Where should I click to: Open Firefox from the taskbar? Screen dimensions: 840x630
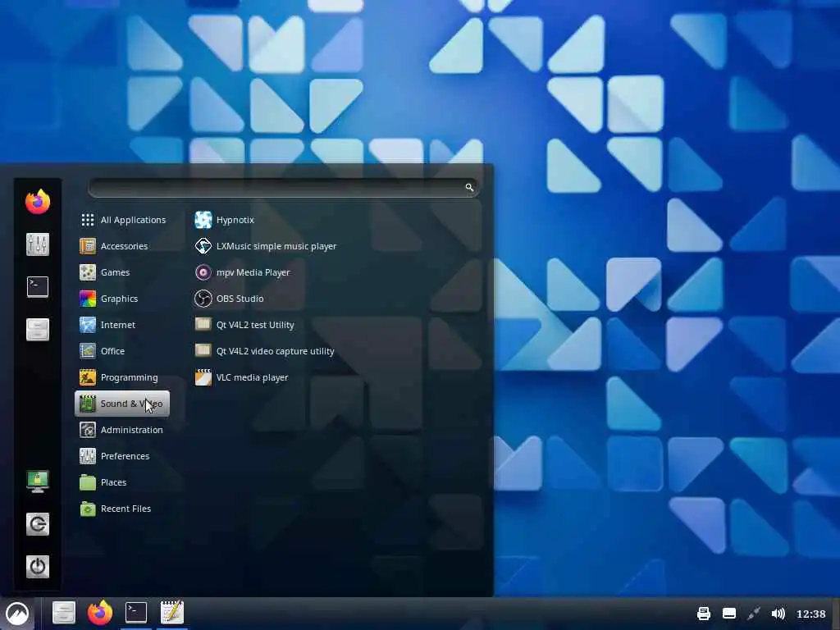click(99, 613)
